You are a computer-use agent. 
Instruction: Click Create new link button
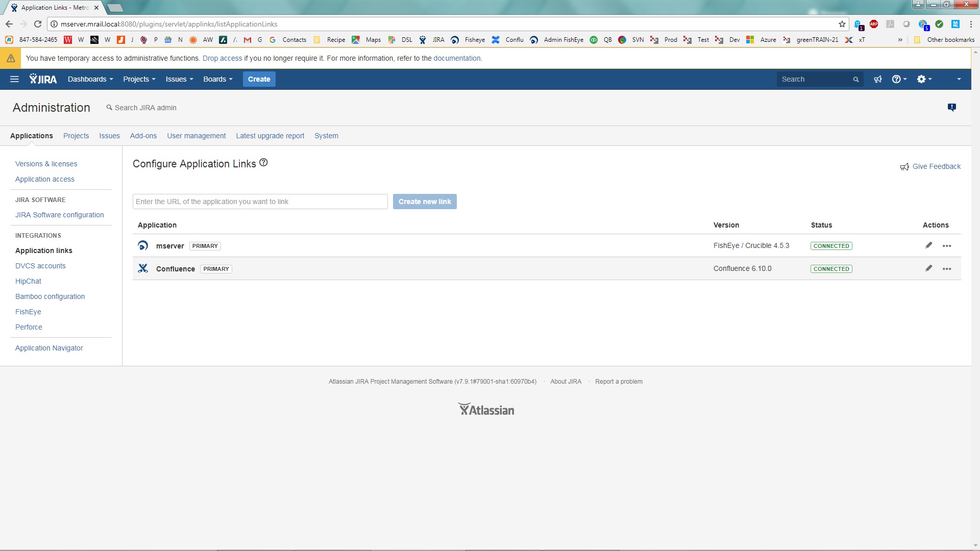pos(425,202)
